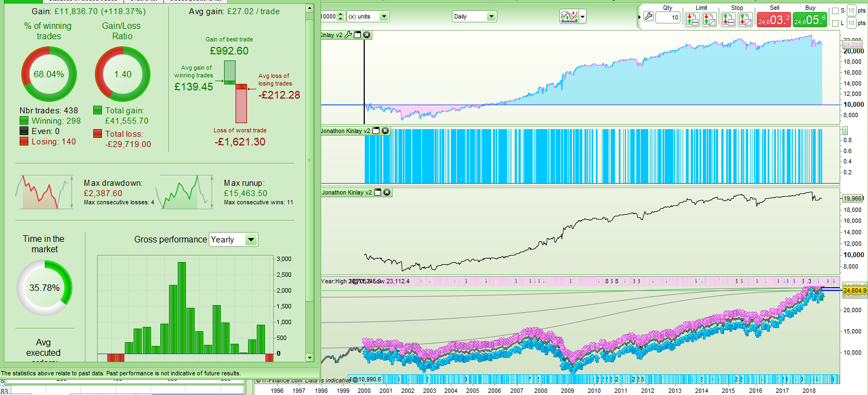Click the avg winning gain '£139.45'
The height and width of the screenshot is (395, 868).
(194, 87)
